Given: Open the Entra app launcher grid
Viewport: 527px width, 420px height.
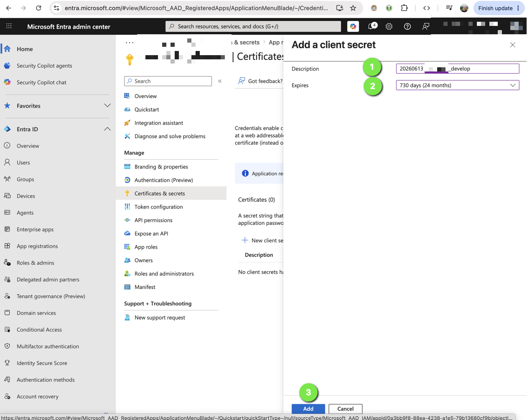Looking at the screenshot, I should [9, 26].
